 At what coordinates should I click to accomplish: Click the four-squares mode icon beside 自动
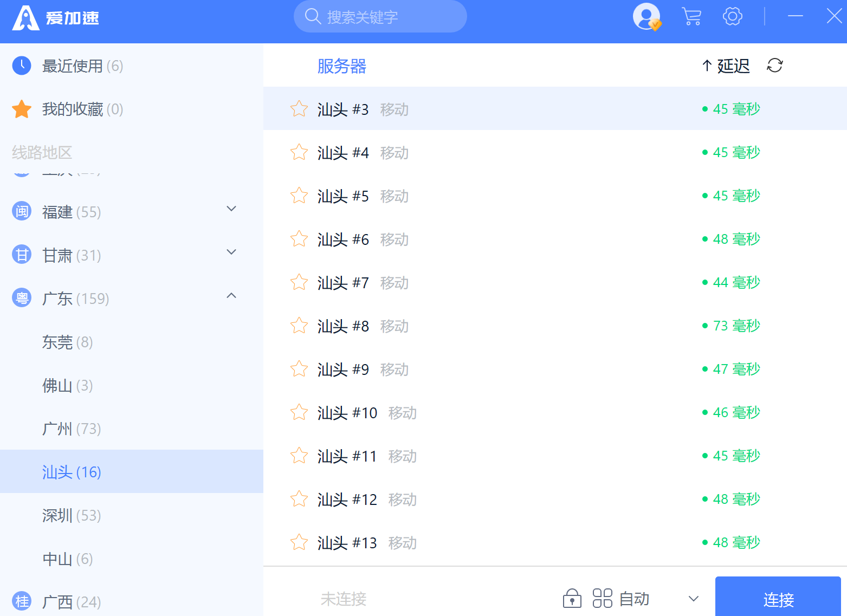tap(602, 599)
